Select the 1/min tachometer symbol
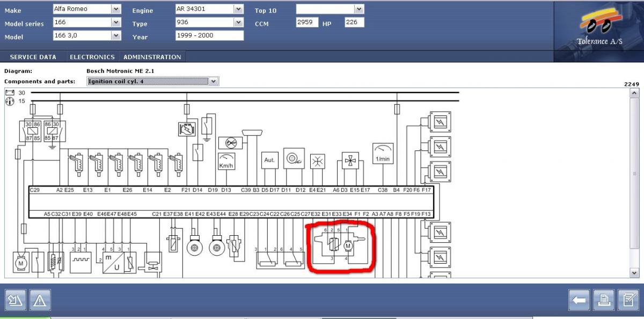This screenshot has width=644, height=319. click(383, 154)
